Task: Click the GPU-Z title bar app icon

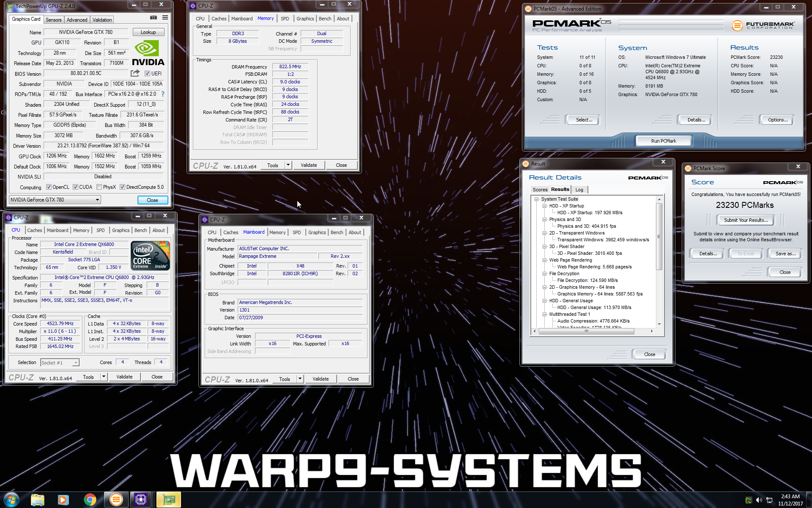Action: point(11,6)
